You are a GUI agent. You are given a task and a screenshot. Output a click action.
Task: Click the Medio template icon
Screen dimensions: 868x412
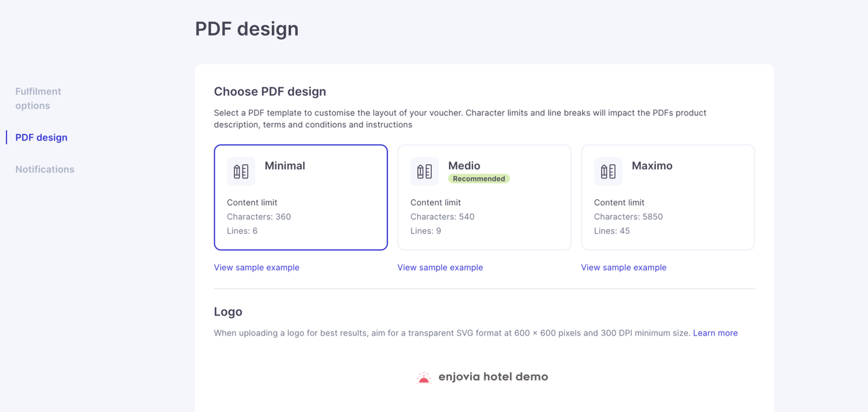click(x=424, y=172)
